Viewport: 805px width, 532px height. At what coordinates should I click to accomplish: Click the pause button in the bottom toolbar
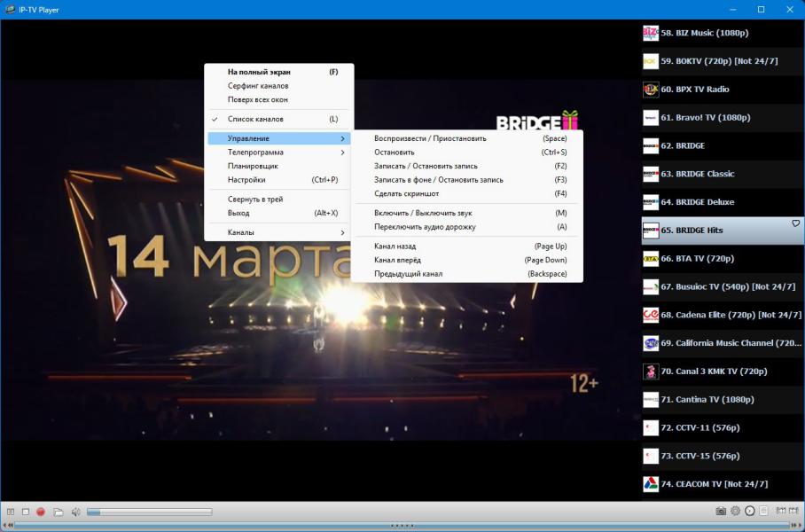[x=11, y=512]
